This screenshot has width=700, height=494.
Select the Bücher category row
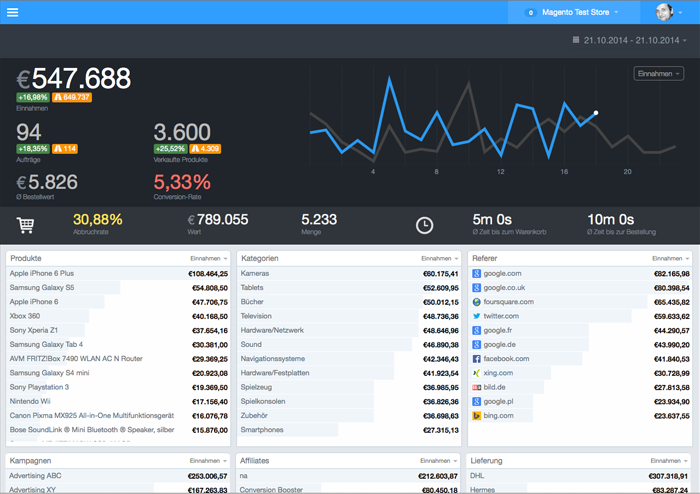tap(349, 302)
